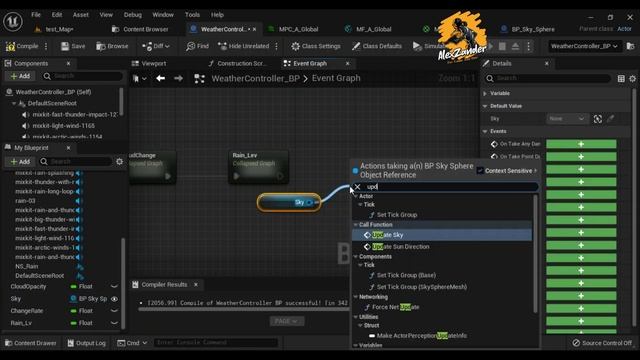Image resolution: width=640 pixels, height=360 pixels.
Task: Open the Tools menu
Action: pyautogui.click(x=192, y=15)
